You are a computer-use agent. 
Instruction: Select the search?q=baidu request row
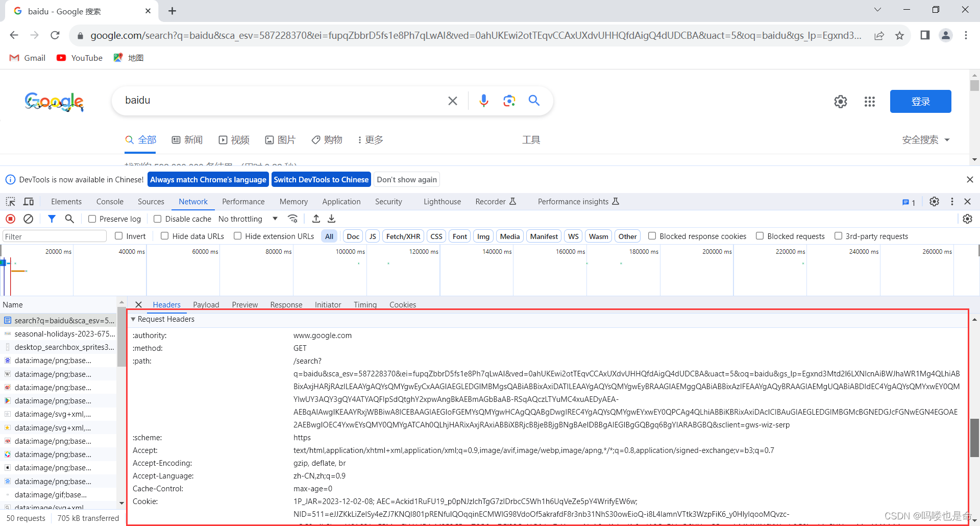pyautogui.click(x=59, y=321)
